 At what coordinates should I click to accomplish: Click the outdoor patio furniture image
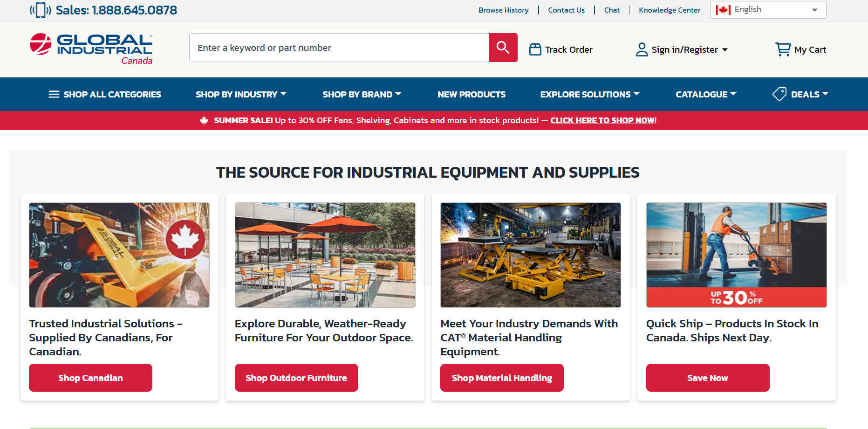(x=325, y=255)
